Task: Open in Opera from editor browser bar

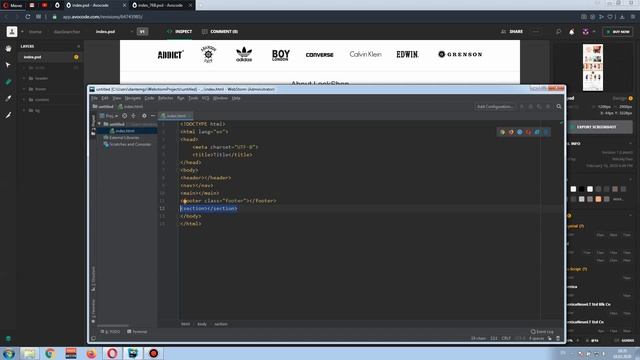Action: (x=528, y=132)
